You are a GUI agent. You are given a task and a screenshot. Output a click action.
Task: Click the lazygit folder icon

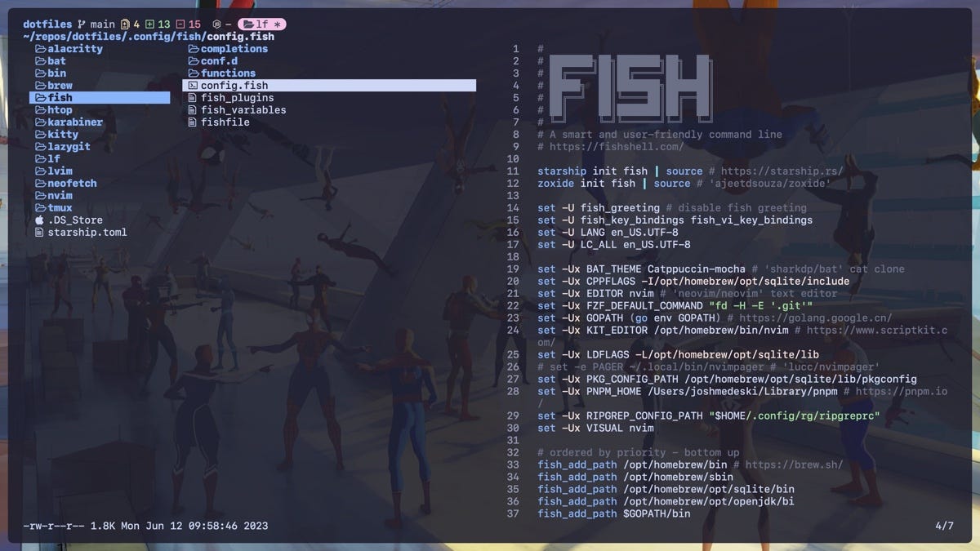pos(40,147)
